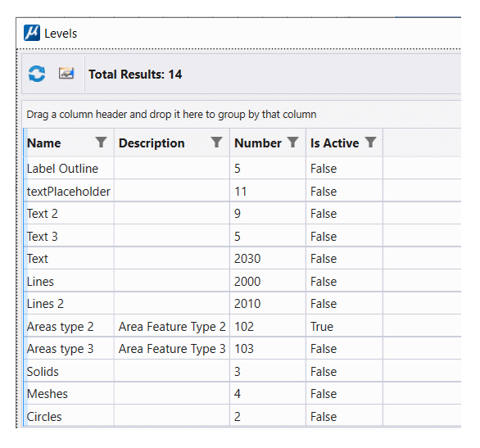Open the Number column filter funnel
The height and width of the screenshot is (448, 480).
pos(292,143)
